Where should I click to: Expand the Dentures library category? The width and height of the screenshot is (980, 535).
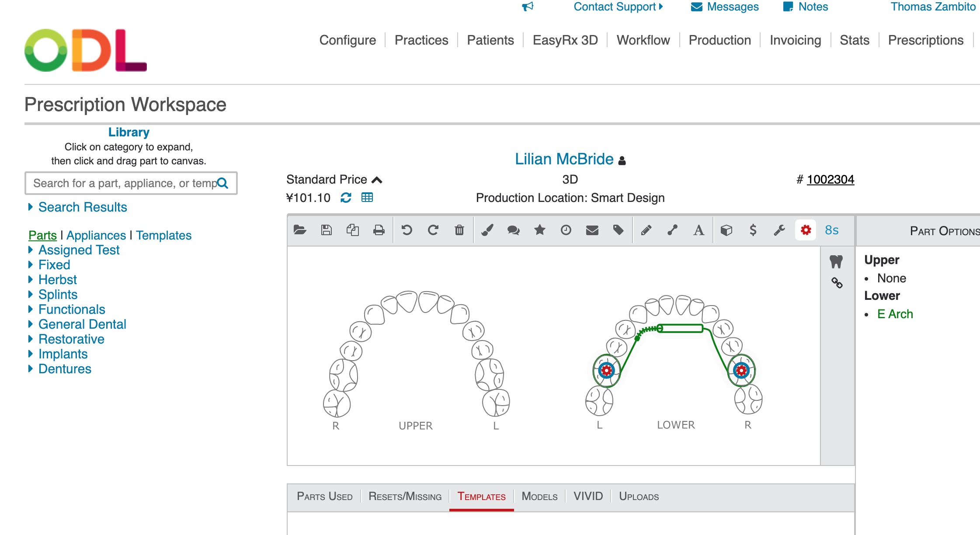65,369
